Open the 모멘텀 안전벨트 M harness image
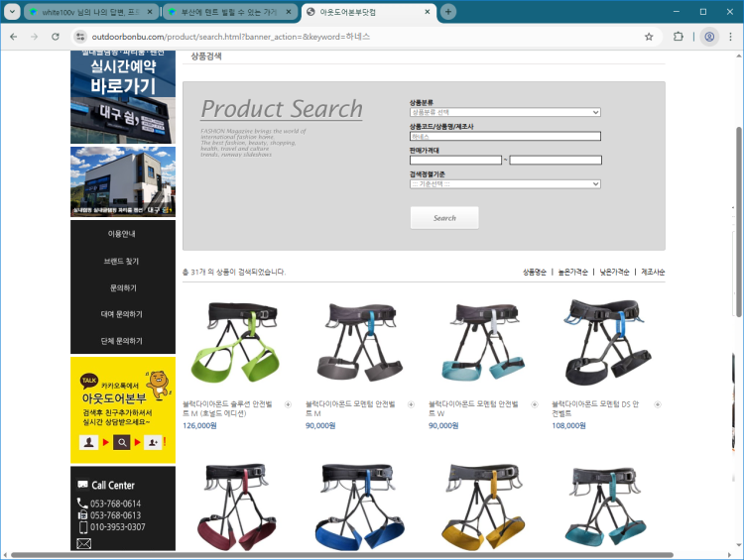This screenshot has width=744, height=560. pos(359,343)
